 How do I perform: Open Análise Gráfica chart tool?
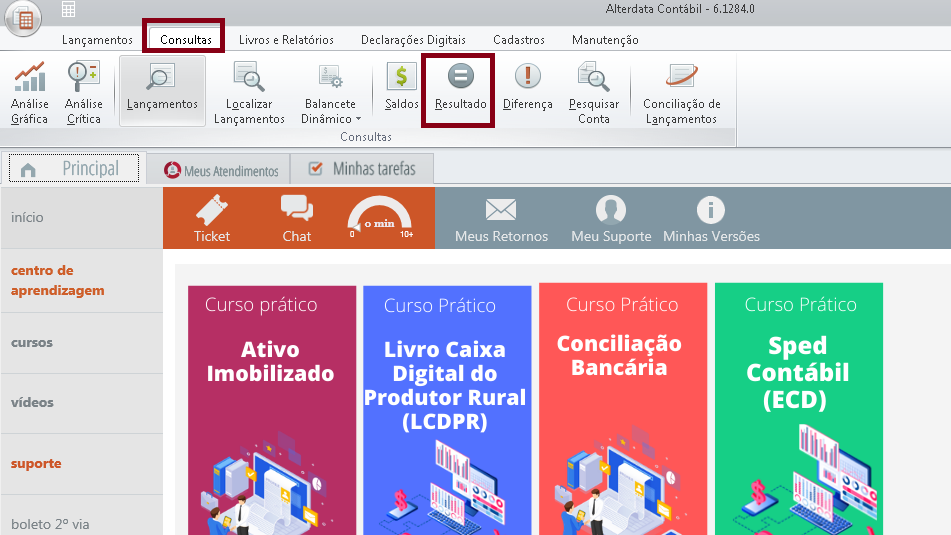[x=29, y=92]
